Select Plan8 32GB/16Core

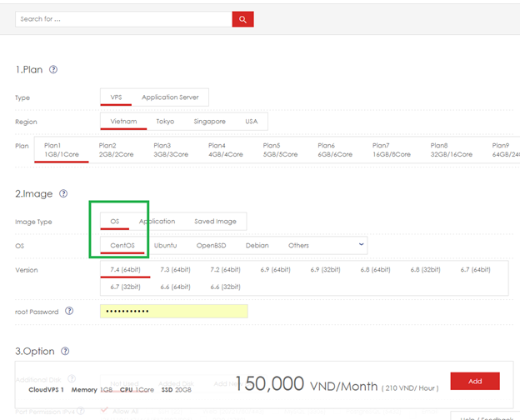[x=452, y=150]
